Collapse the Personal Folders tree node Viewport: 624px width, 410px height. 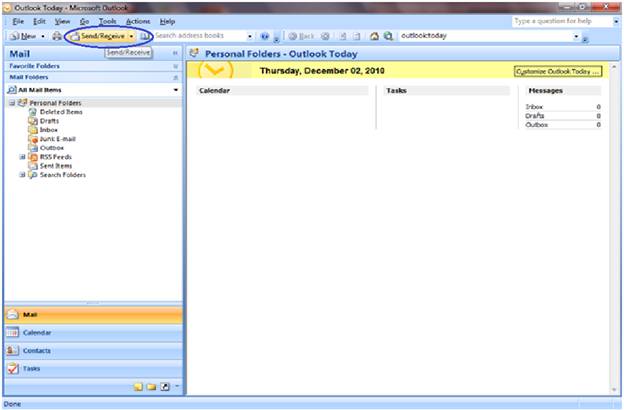12,103
